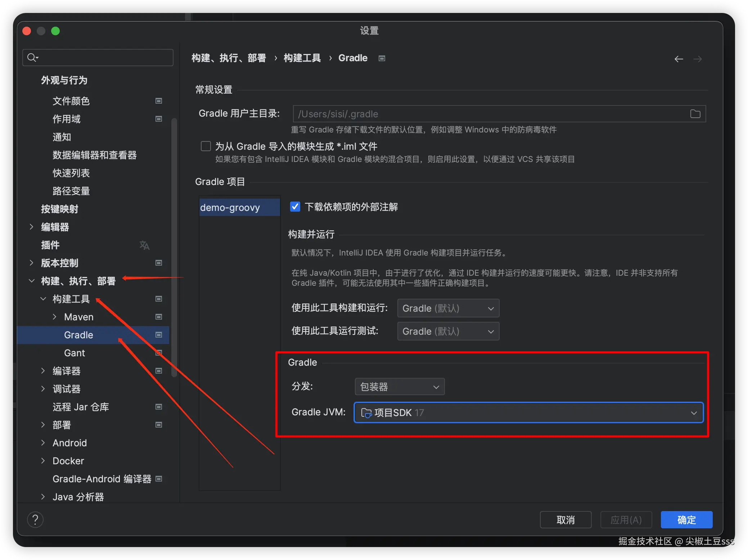The width and height of the screenshot is (748, 560).
Task: Enable generating *.iml files checkbox
Action: tap(206, 146)
